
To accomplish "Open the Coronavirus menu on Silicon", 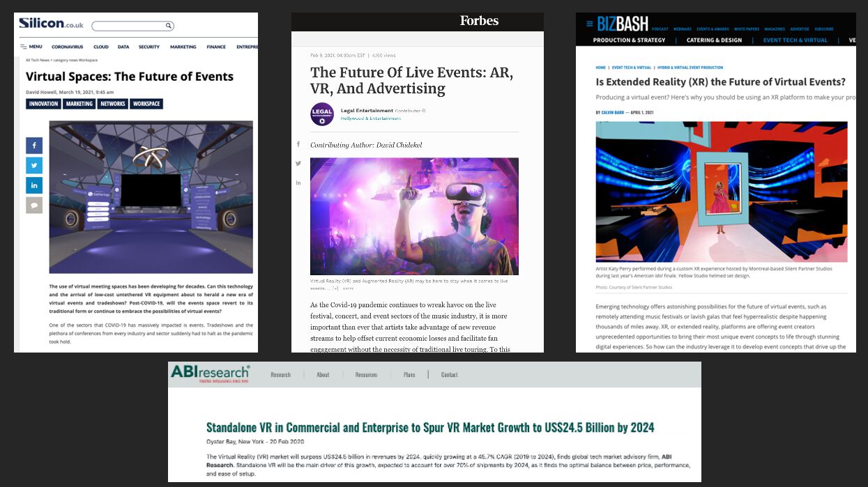I will pos(67,47).
